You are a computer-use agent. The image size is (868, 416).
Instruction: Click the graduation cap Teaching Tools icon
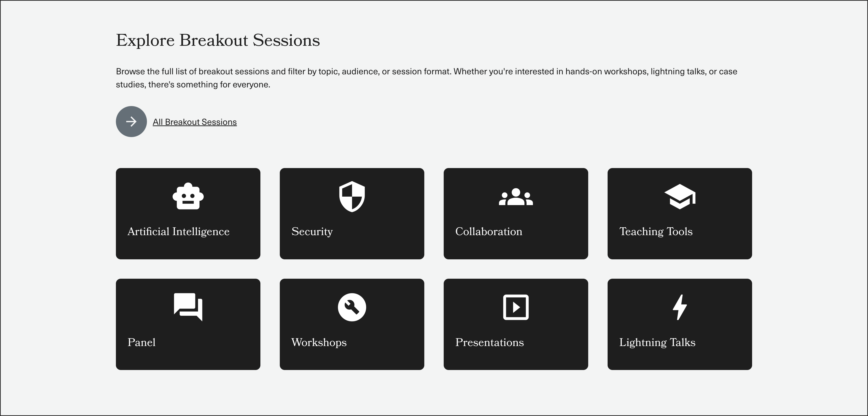(x=680, y=197)
